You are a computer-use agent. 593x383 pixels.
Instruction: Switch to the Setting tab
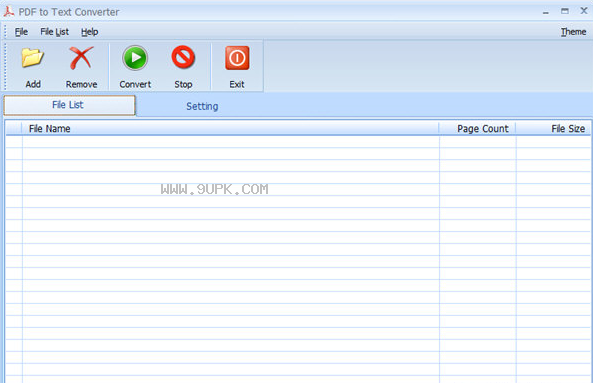(x=202, y=106)
